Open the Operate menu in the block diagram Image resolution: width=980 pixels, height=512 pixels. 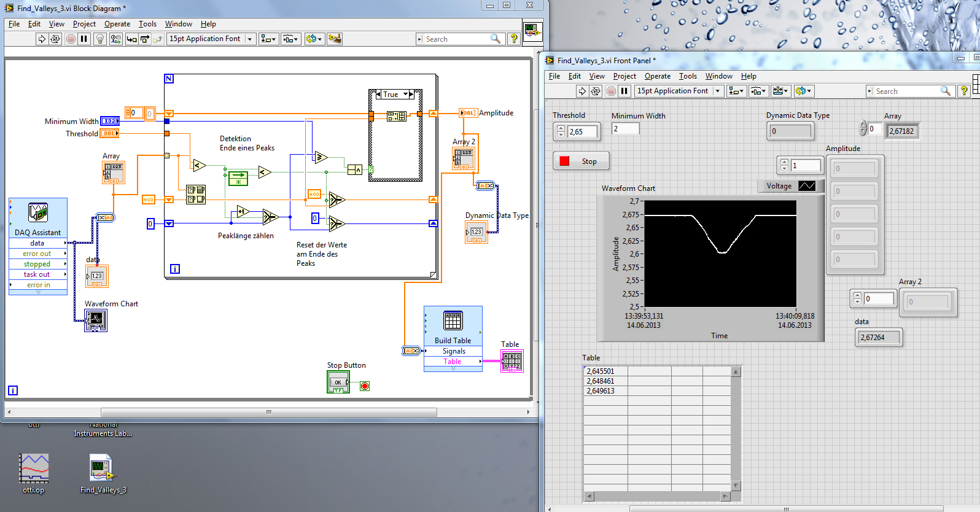(x=117, y=24)
